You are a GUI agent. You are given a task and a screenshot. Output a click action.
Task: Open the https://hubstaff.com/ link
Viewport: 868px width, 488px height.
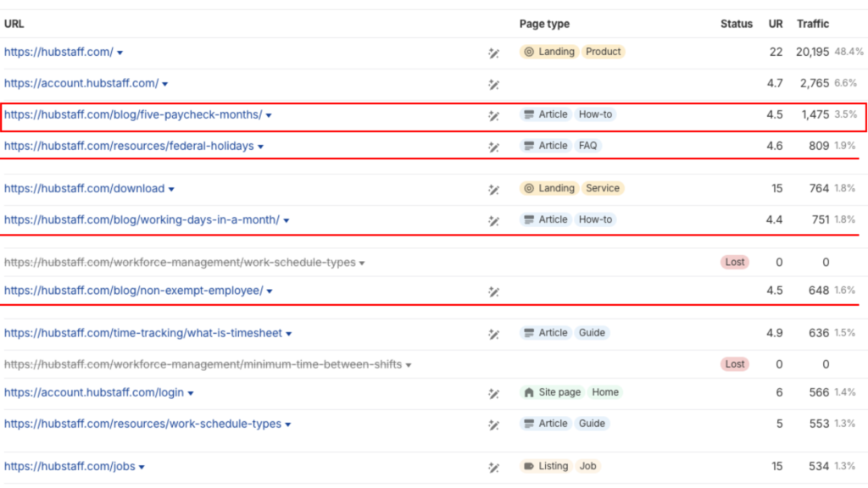[x=58, y=52]
